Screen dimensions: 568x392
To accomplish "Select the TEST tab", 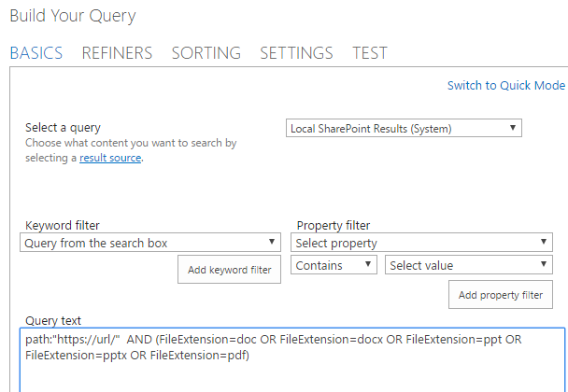I will pos(370,53).
